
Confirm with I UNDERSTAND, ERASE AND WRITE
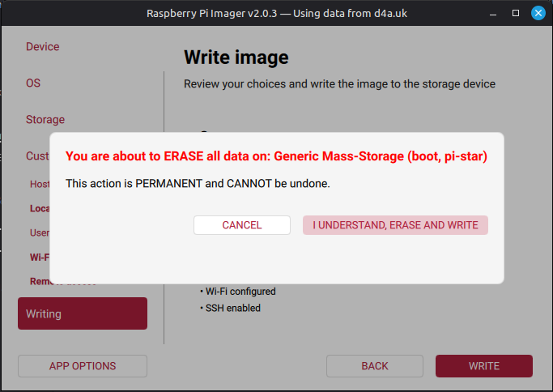coord(395,225)
